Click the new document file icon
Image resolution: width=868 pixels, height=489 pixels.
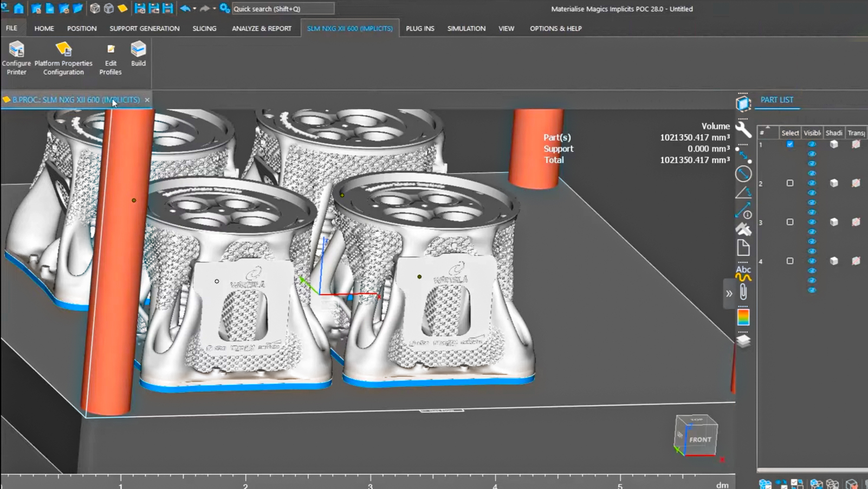point(50,8)
